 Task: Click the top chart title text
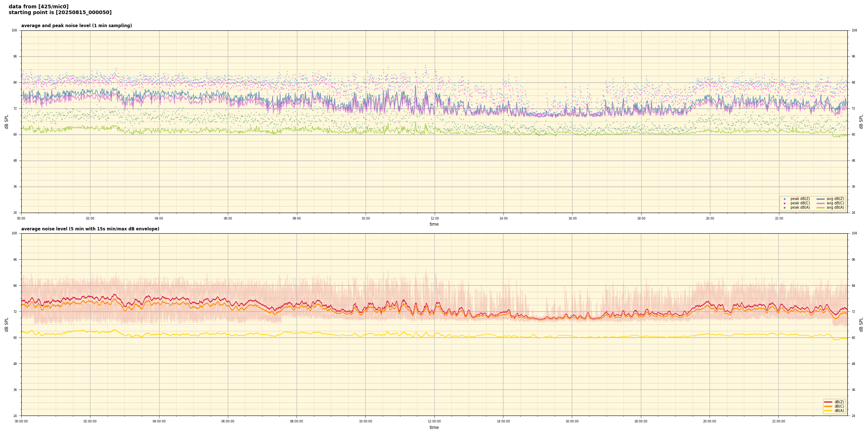pos(76,26)
